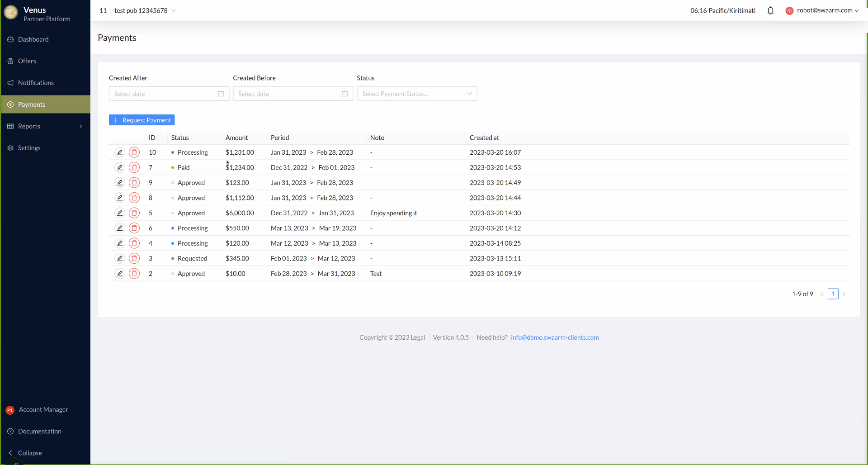Viewport: 868px width, 465px height.
Task: Edit payment with ID 6
Action: 119,228
